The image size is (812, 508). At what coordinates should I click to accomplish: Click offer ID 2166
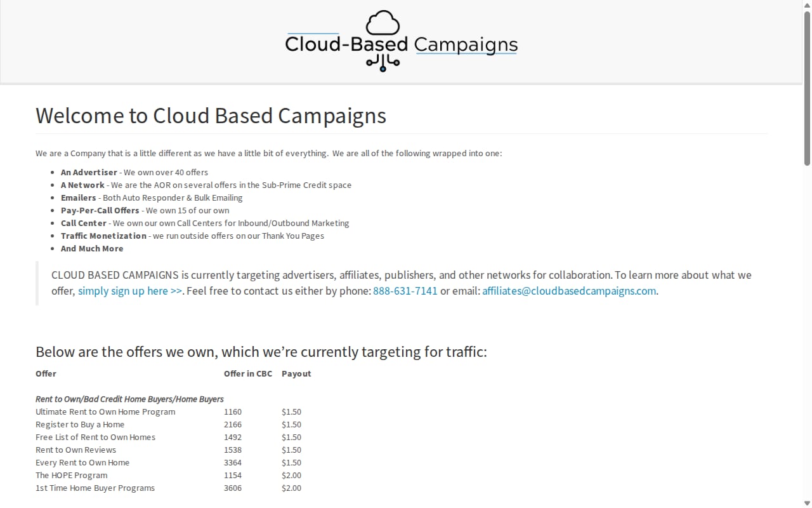[x=233, y=424]
